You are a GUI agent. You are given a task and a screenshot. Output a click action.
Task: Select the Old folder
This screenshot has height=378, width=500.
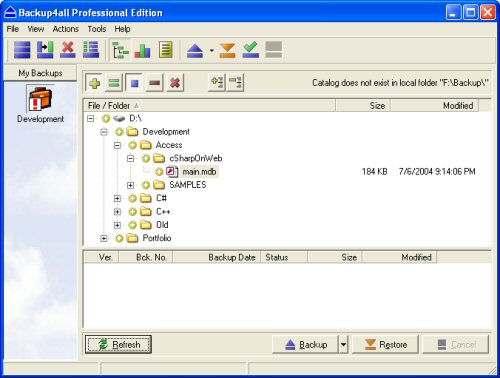click(162, 225)
